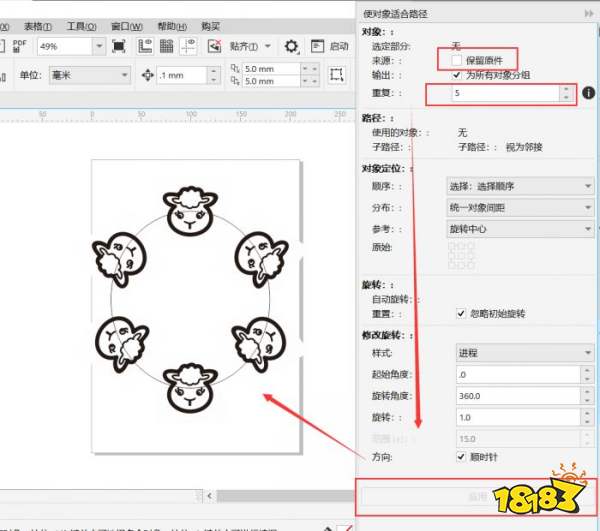This screenshot has height=531, width=600.
Task: Toggle the show rulers icon
Action: (x=145, y=46)
